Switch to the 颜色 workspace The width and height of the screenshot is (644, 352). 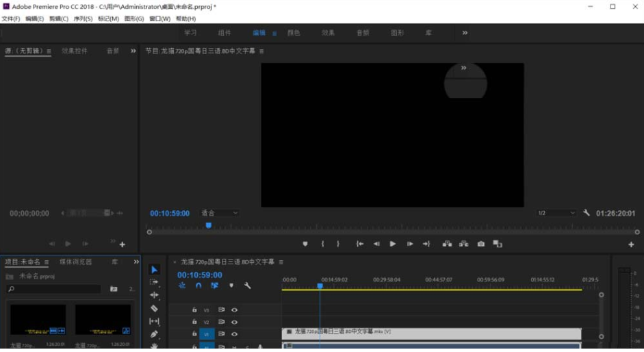[293, 32]
